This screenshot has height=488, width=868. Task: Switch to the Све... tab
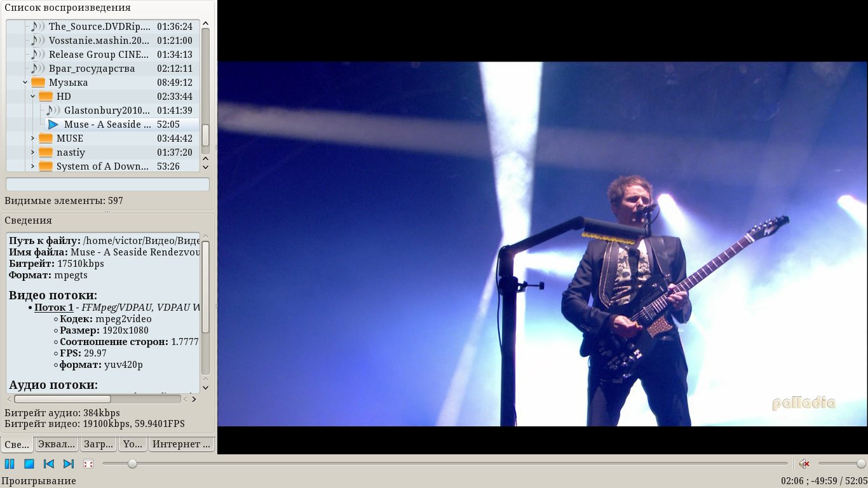[17, 444]
